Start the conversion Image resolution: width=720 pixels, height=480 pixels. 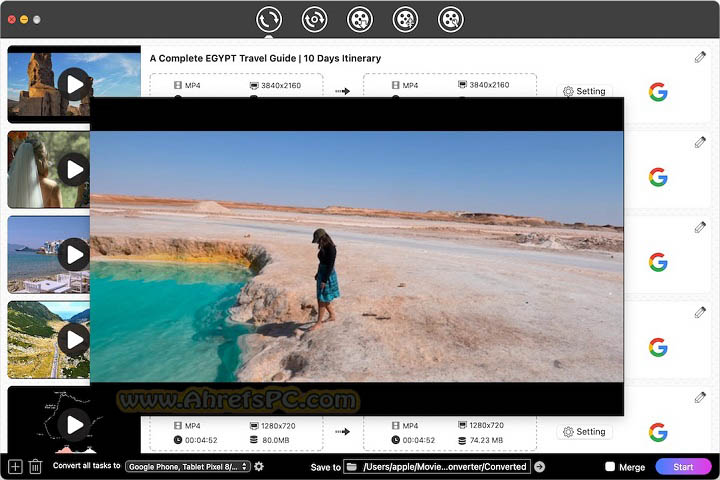[x=683, y=467]
